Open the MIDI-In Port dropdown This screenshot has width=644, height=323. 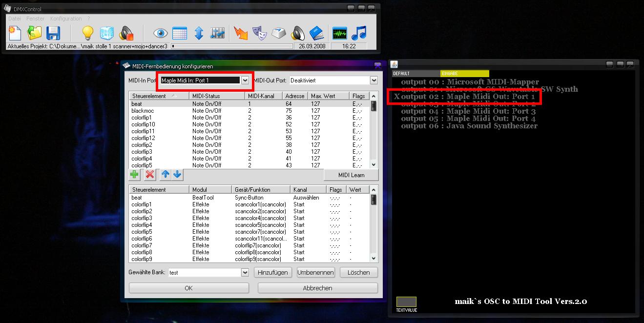pos(245,81)
